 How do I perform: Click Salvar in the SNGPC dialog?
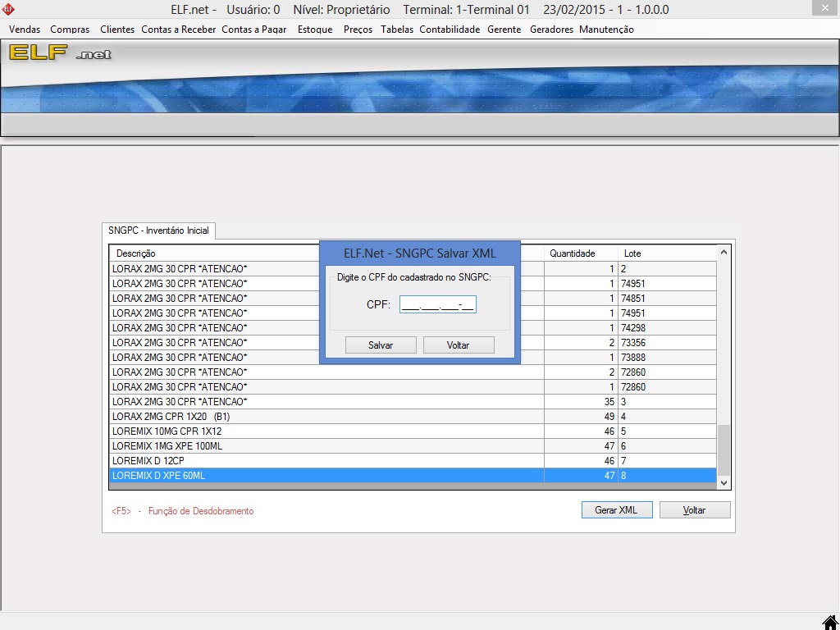click(x=381, y=345)
